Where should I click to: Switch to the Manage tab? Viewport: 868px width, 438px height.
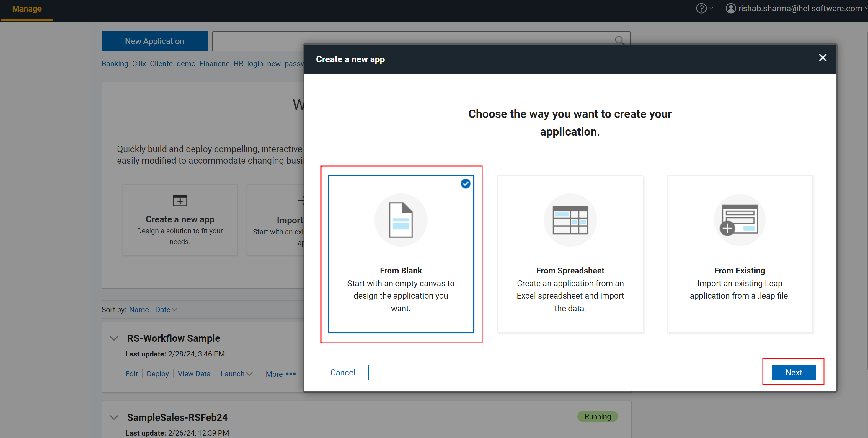pos(27,9)
